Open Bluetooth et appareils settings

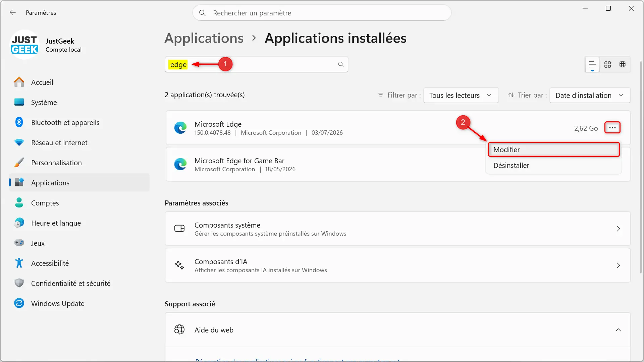79,122
